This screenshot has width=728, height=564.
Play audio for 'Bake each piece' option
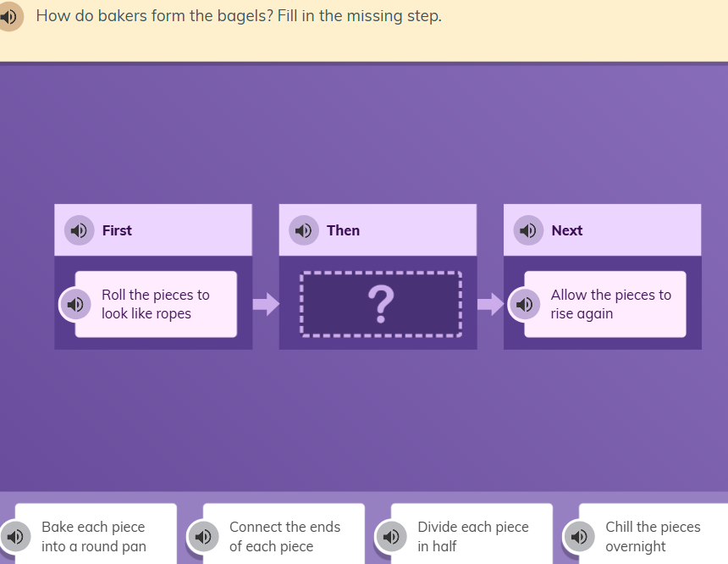coord(14,536)
